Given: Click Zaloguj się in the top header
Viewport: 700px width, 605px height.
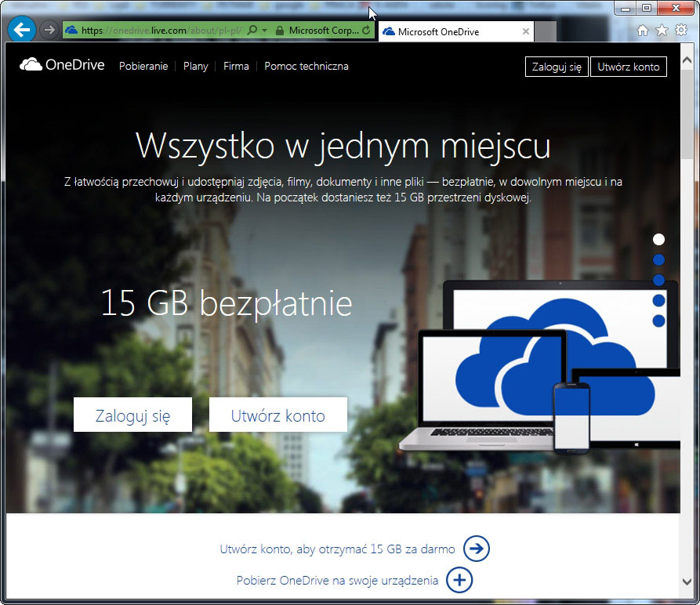Looking at the screenshot, I should (x=557, y=67).
